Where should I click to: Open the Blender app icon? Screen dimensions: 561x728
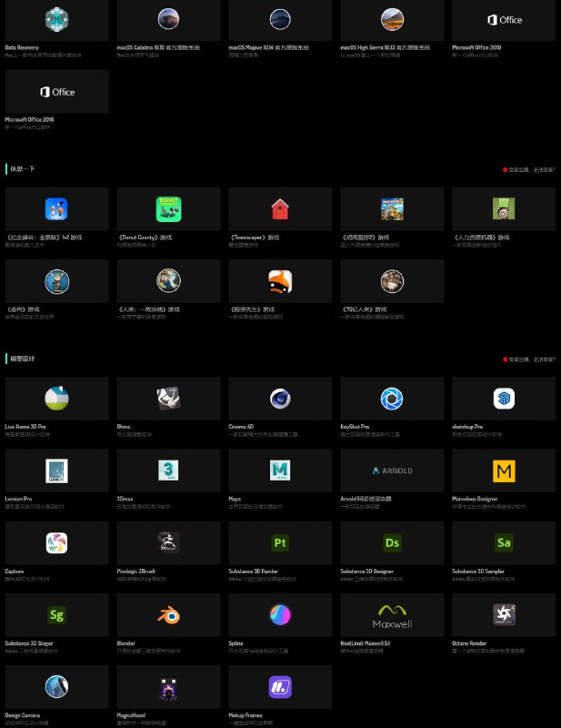(168, 615)
